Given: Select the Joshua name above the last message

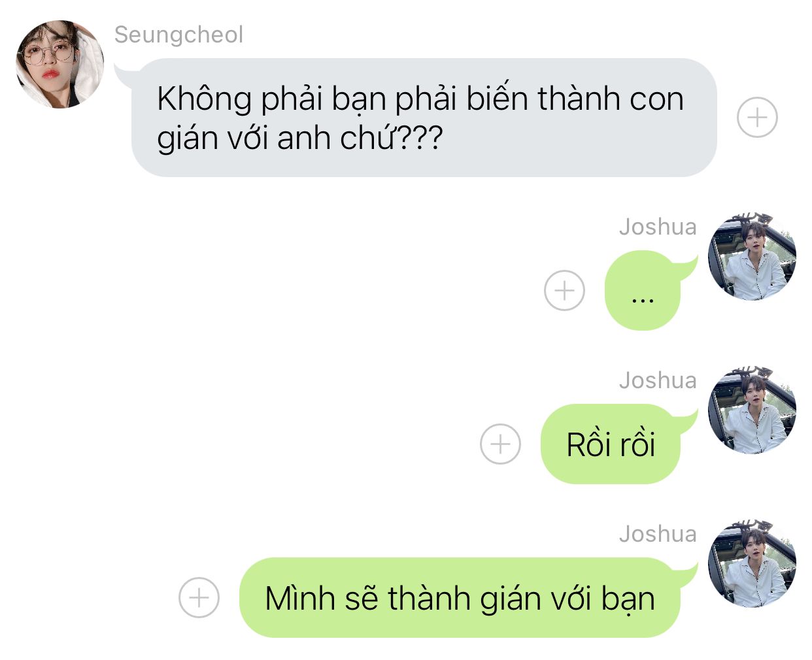Looking at the screenshot, I should [x=658, y=534].
